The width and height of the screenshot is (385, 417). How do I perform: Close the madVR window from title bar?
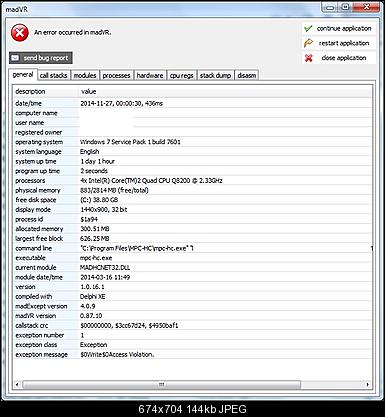pyautogui.click(x=366, y=7)
